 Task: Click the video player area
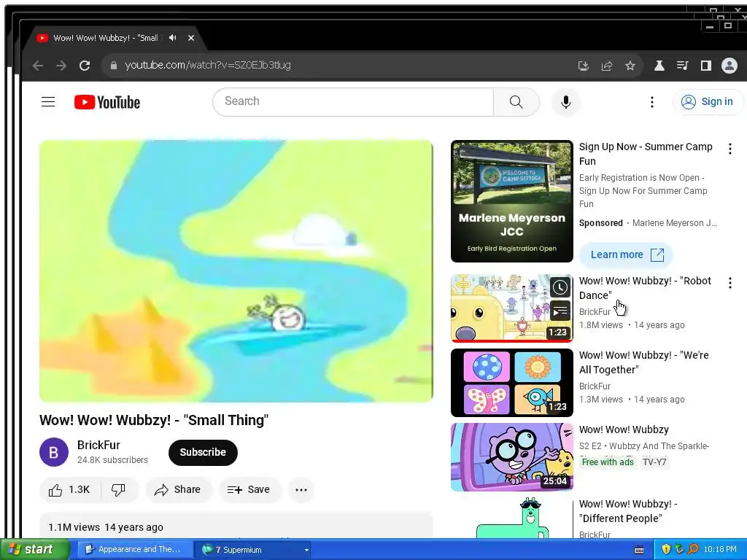[236, 271]
